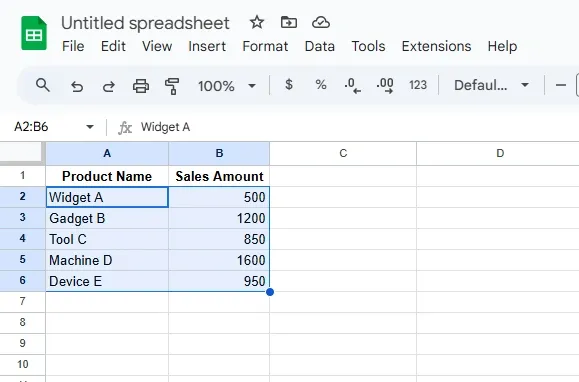Select column D header
Image resolution: width=579 pixels, height=382 pixels.
click(500, 153)
